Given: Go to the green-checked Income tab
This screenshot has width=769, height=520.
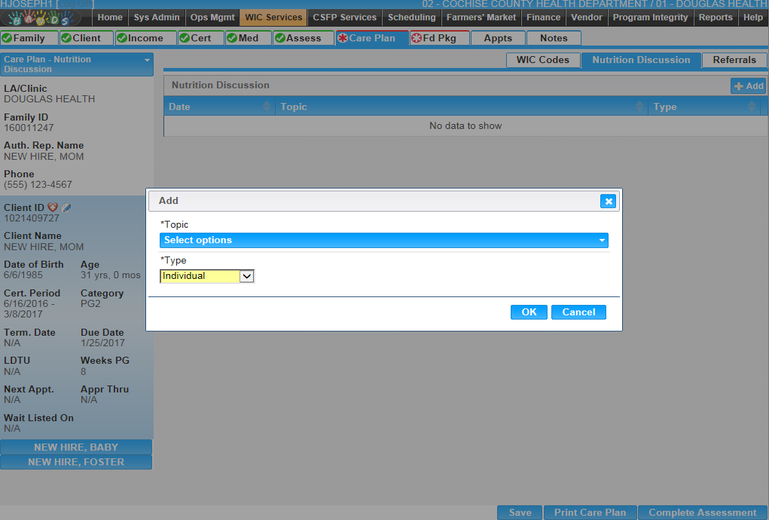Looking at the screenshot, I should pos(139,38).
